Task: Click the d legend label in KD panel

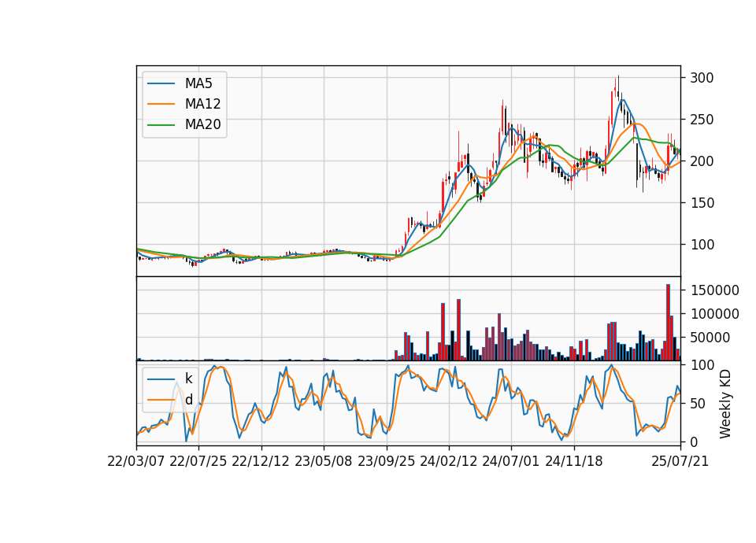Action: click(188, 400)
